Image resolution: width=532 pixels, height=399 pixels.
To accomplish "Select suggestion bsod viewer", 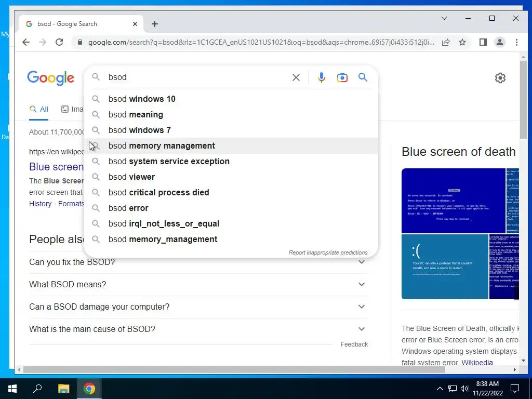I will (231, 177).
